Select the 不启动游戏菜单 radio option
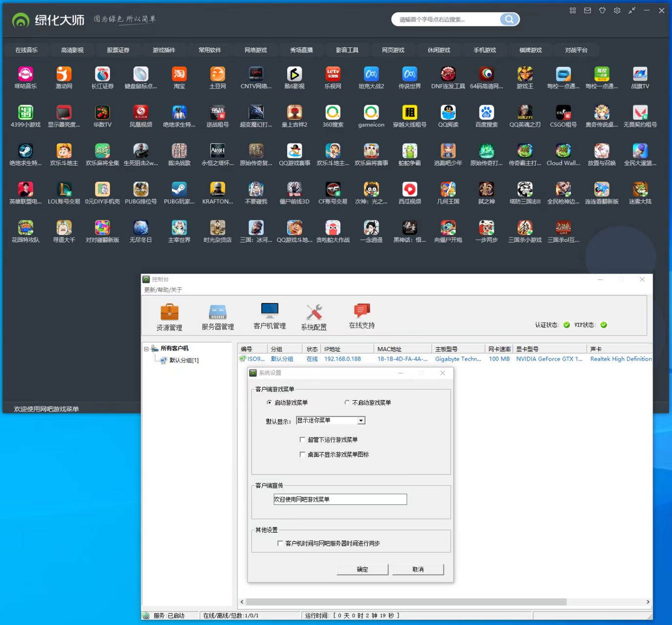 tap(347, 403)
